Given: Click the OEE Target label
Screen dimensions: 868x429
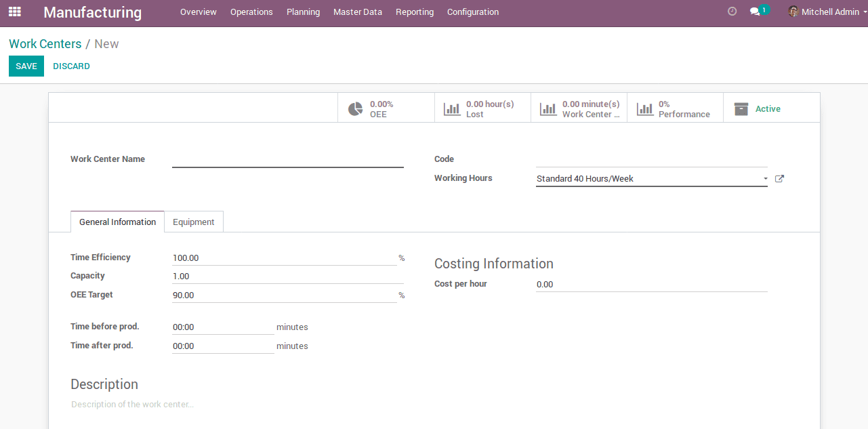Looking at the screenshot, I should click(x=91, y=295).
